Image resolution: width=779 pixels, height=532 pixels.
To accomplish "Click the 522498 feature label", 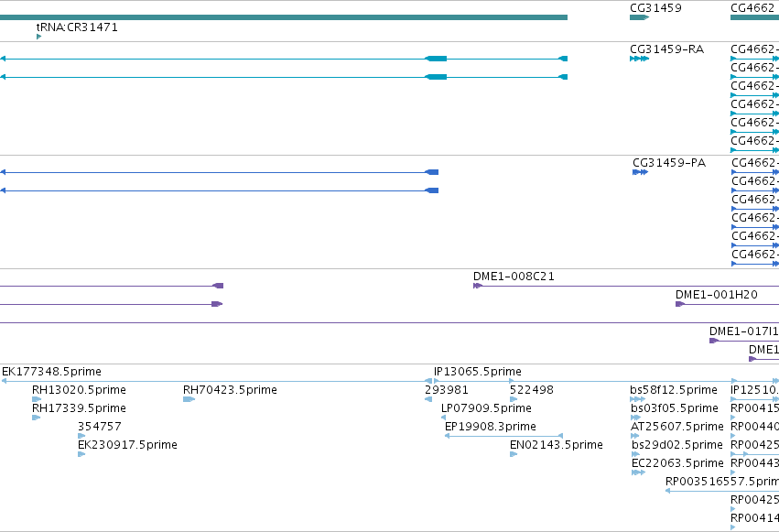I will point(532,390).
